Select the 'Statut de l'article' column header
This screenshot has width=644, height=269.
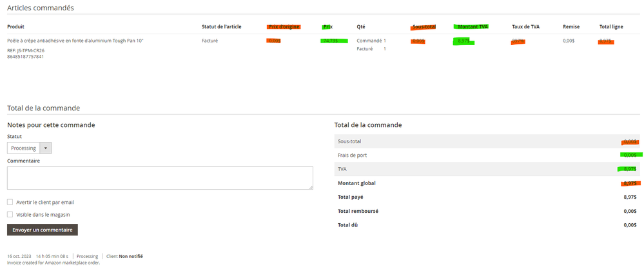point(221,26)
